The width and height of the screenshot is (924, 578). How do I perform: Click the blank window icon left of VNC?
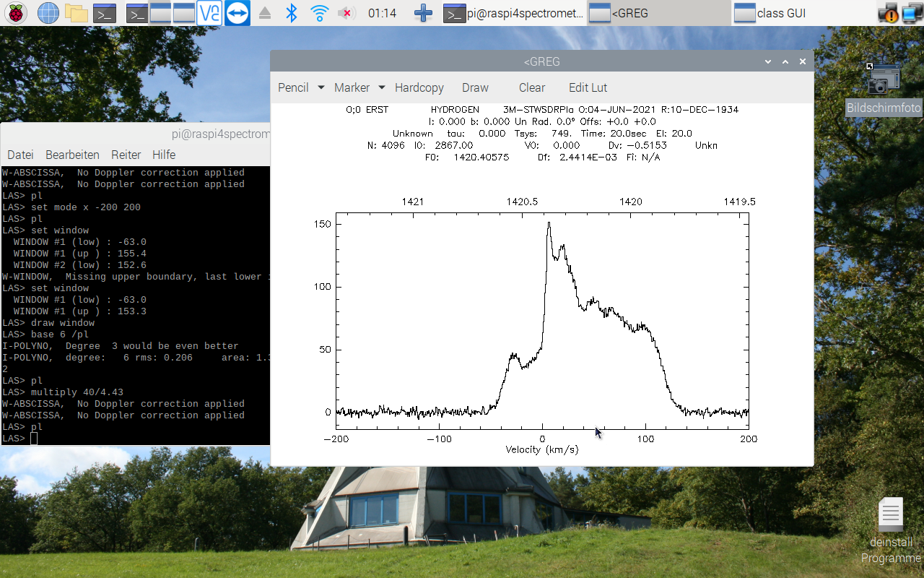coord(184,13)
